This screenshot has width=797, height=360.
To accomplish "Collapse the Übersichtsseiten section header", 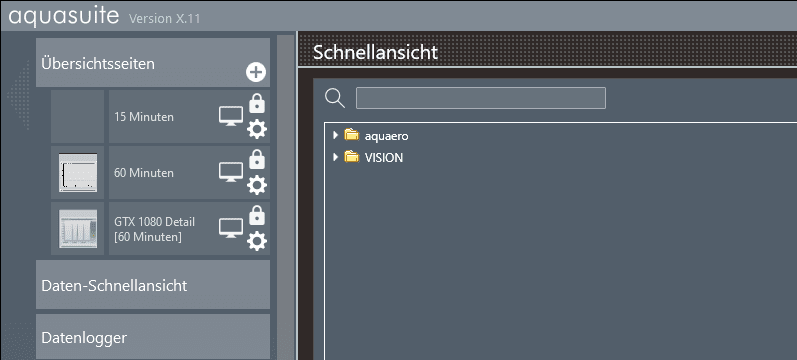I will pos(152,63).
